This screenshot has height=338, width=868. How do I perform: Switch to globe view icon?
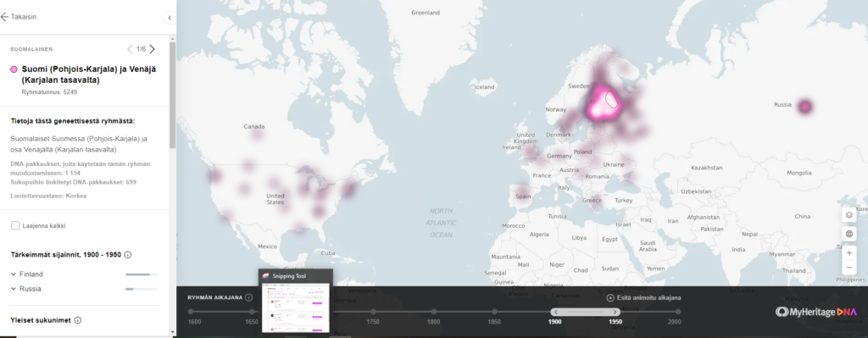[849, 234]
